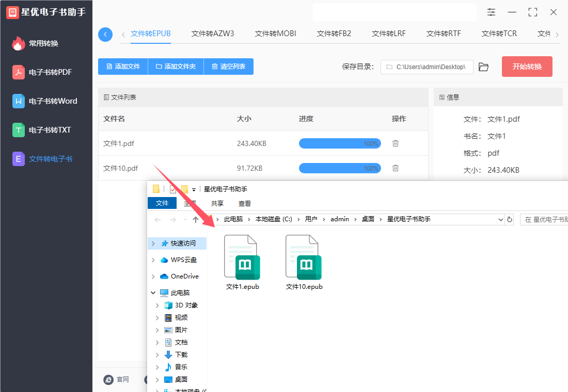Click the 文件10.pdf progress bar
568x392 pixels.
pyautogui.click(x=340, y=168)
